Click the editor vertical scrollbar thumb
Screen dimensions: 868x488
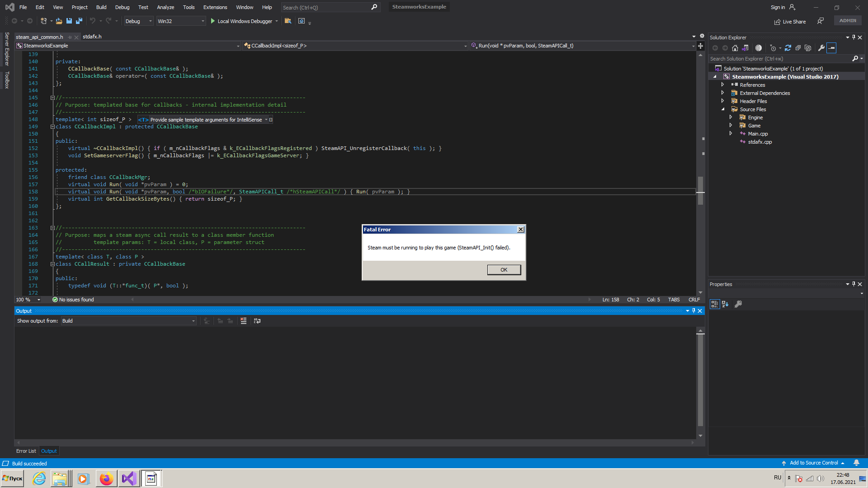pos(700,190)
